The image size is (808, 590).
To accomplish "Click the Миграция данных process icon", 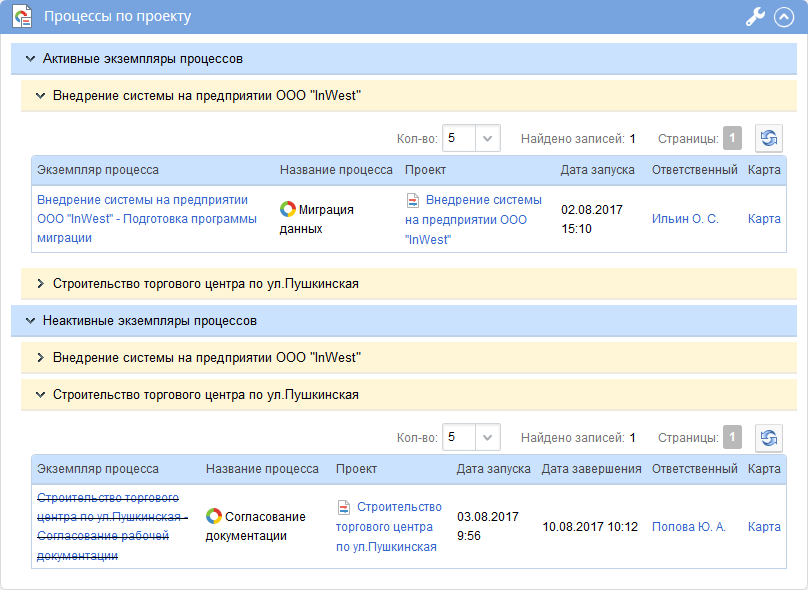I will click(x=287, y=210).
